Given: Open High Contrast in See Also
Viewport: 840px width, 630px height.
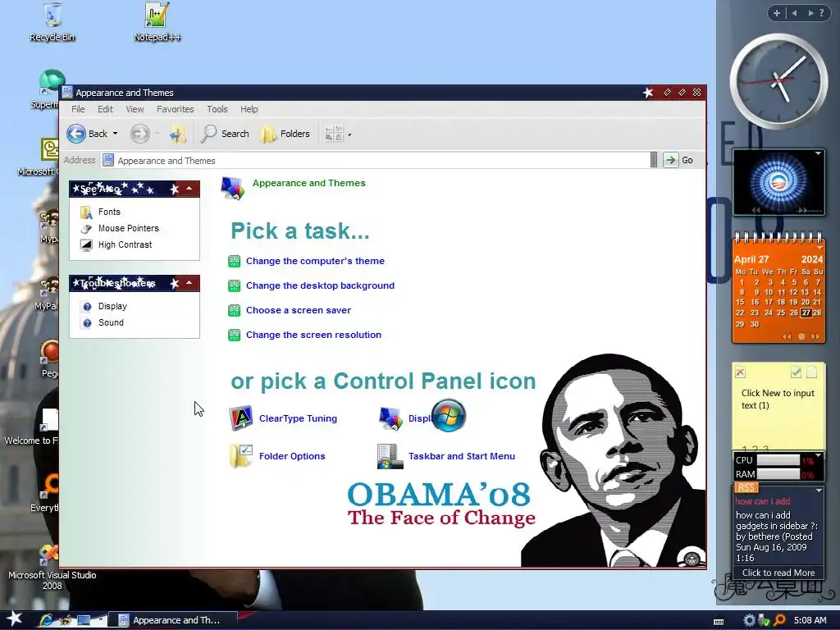Looking at the screenshot, I should (116, 244).
